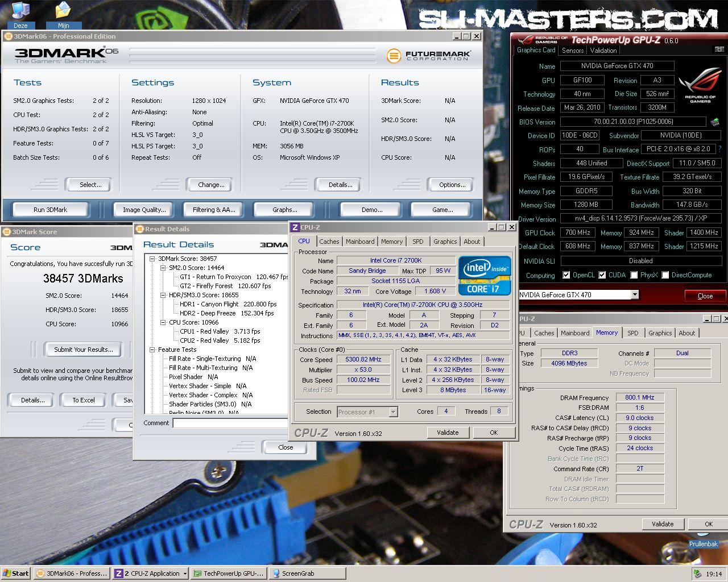The width and height of the screenshot is (728, 582).
Task: Open the Graphics tab in the back CPU-Z window
Action: [660, 333]
